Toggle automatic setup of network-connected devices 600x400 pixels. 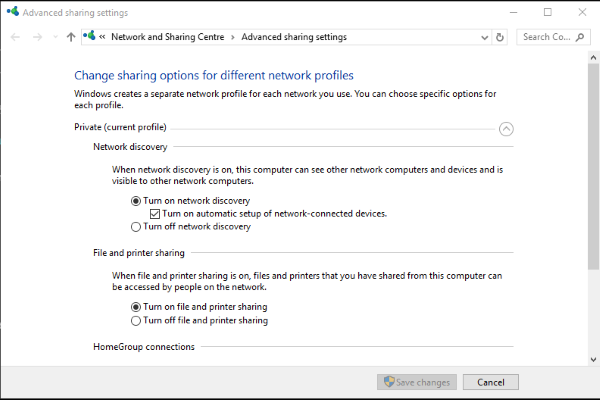coord(155,214)
